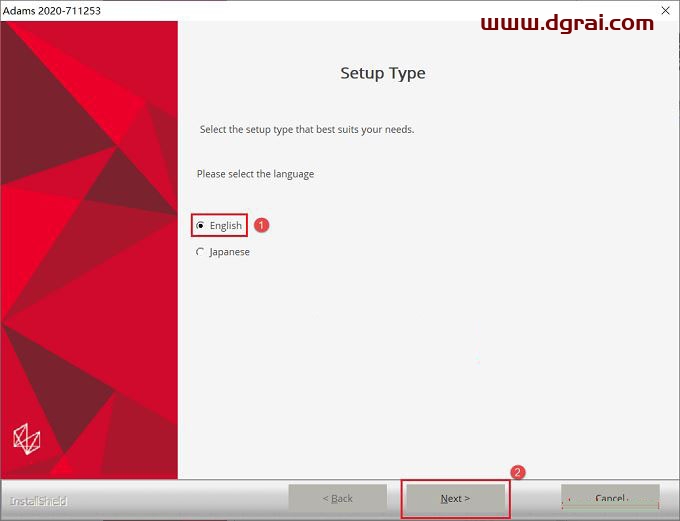Select the English radio button
Image resolution: width=680 pixels, height=521 pixels.
click(x=201, y=226)
